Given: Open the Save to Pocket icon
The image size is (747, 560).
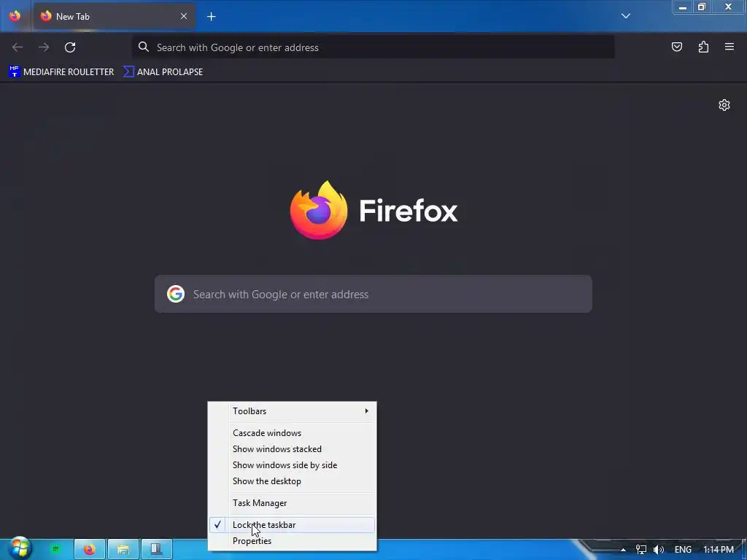Looking at the screenshot, I should [676, 47].
